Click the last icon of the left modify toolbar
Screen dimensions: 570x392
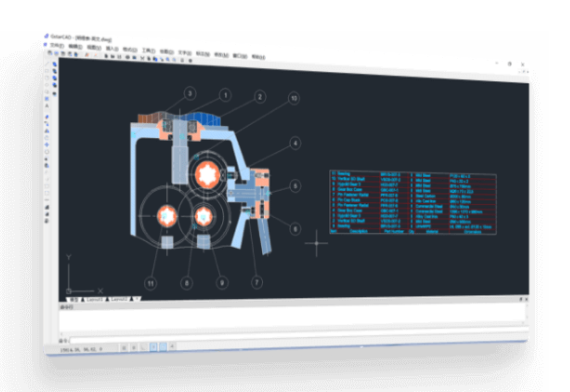[47, 221]
